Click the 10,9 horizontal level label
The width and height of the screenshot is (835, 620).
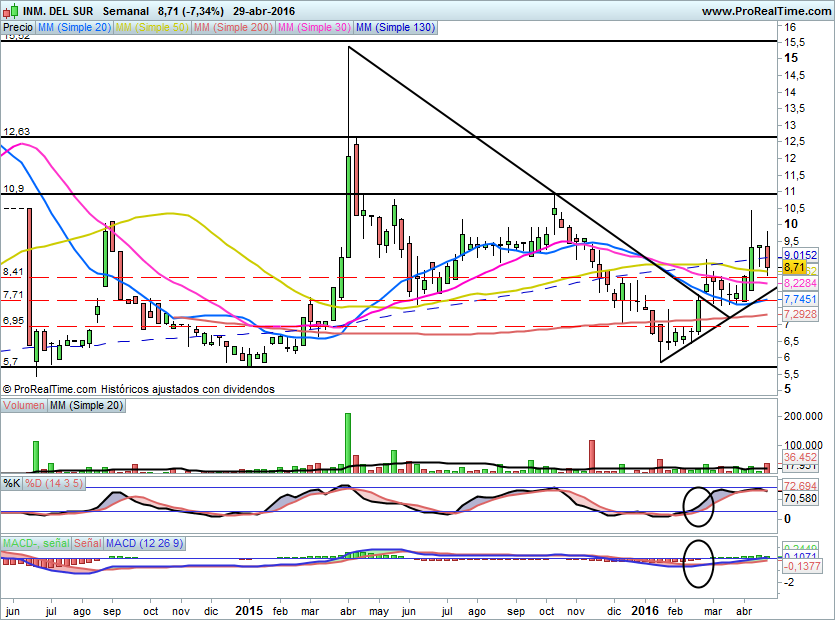(14, 189)
